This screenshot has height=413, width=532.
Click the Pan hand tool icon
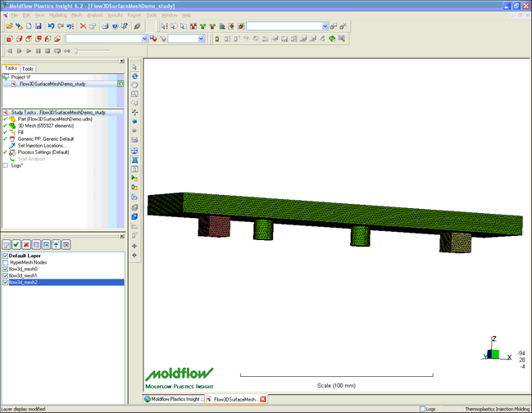click(134, 84)
